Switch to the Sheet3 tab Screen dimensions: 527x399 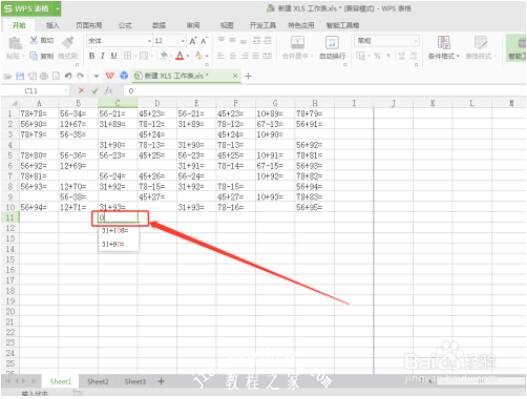(x=135, y=381)
